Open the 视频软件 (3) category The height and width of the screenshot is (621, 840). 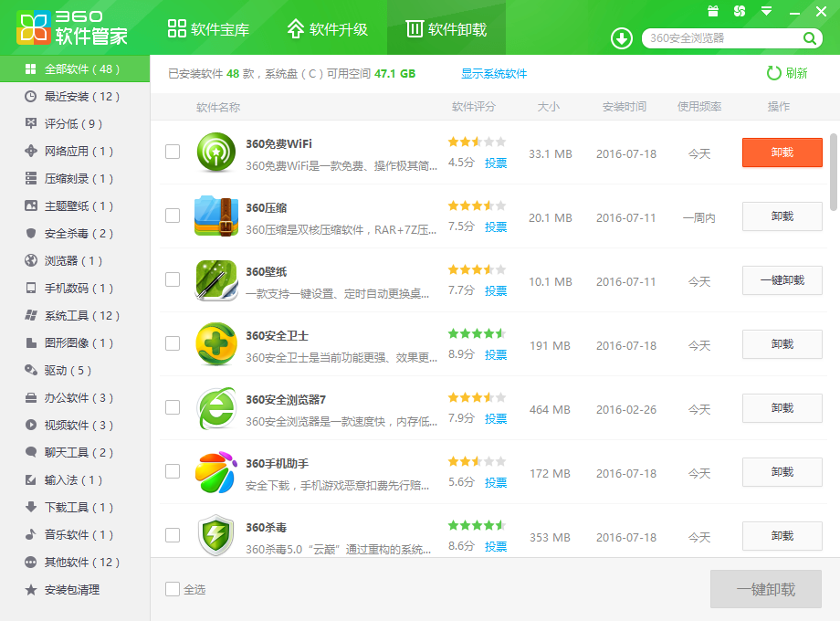75,425
